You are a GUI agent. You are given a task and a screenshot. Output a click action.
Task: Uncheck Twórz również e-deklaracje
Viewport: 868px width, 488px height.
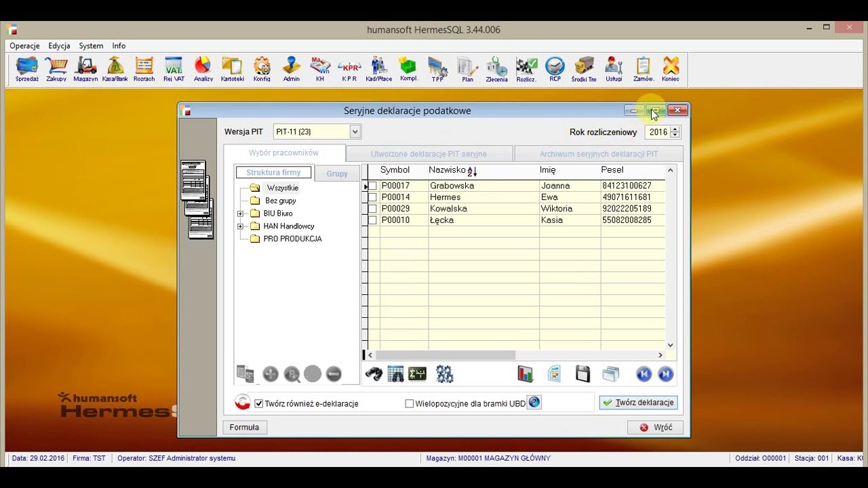pyautogui.click(x=258, y=403)
